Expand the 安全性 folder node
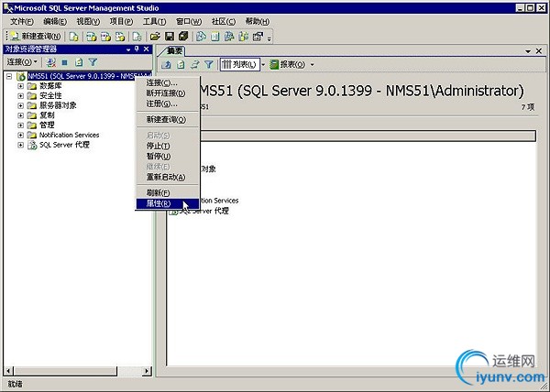Screen dimensions: 550x392 (21, 95)
